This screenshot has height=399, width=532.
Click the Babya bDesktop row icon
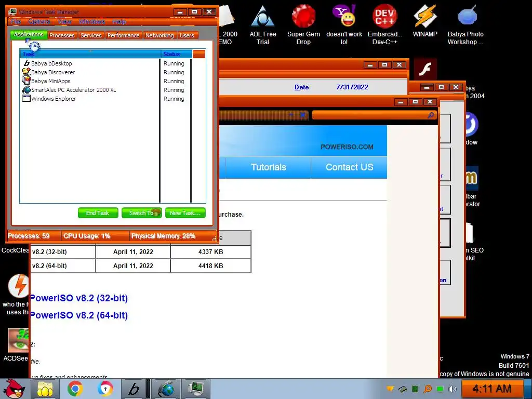26,63
